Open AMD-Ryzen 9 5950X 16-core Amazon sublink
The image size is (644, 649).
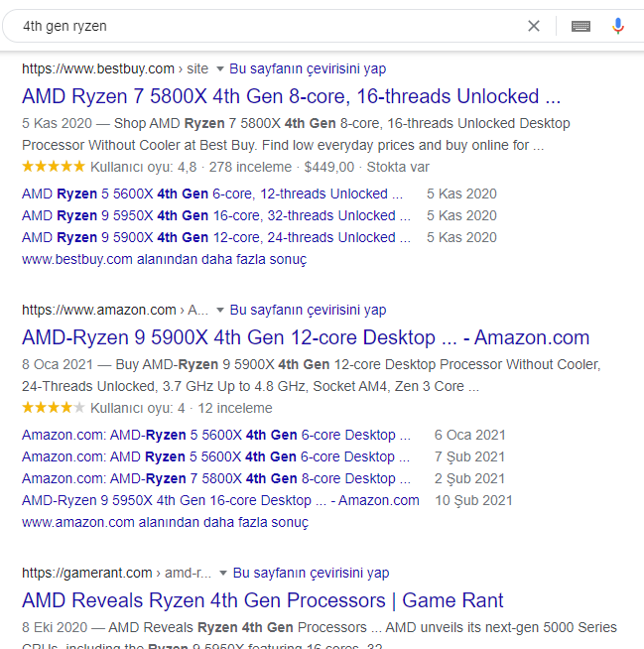tap(220, 500)
